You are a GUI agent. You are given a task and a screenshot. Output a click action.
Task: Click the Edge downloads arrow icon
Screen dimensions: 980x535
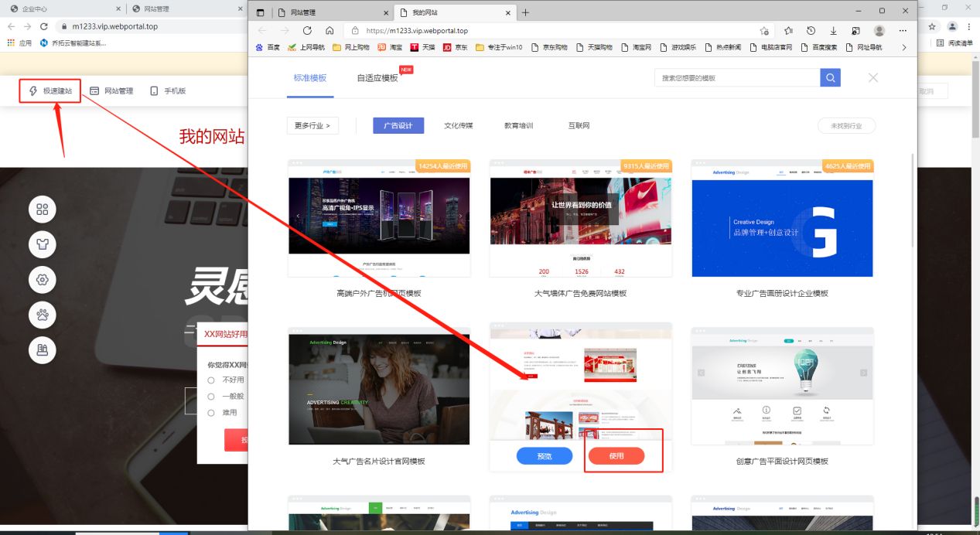[833, 31]
